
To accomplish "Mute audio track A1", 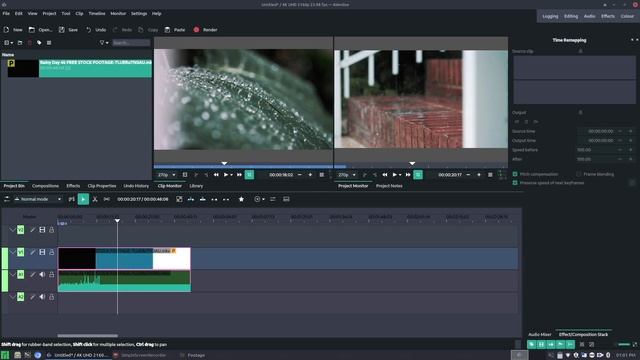I will click(42, 275).
